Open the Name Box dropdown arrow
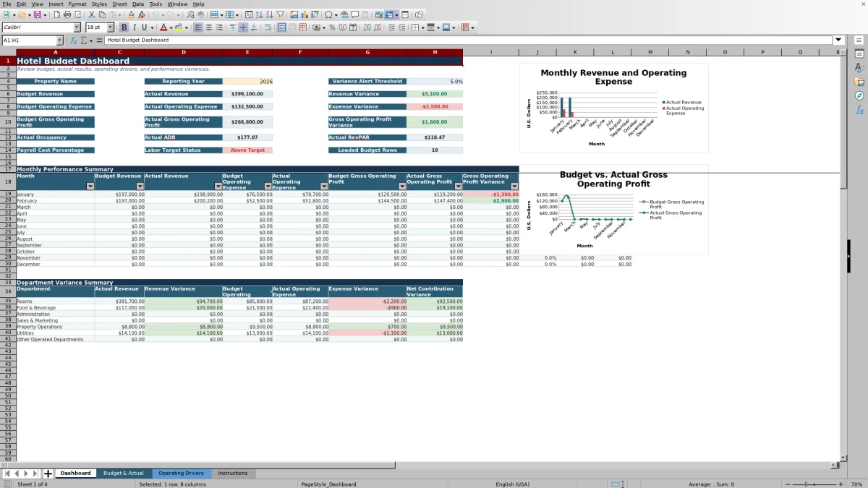Image resolution: width=868 pixels, height=488 pixels. (59, 40)
